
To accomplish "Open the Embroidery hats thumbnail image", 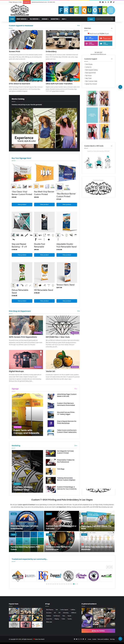I will click(x=63, y=40).
